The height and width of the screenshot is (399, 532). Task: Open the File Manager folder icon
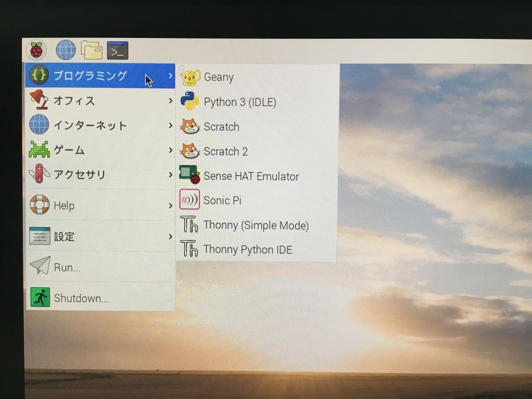coord(91,50)
